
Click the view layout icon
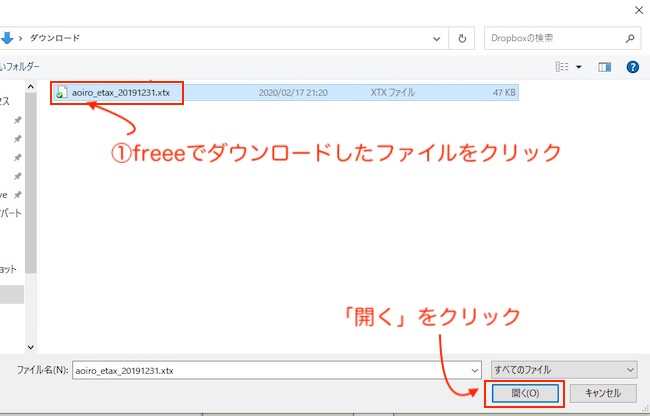click(x=562, y=67)
